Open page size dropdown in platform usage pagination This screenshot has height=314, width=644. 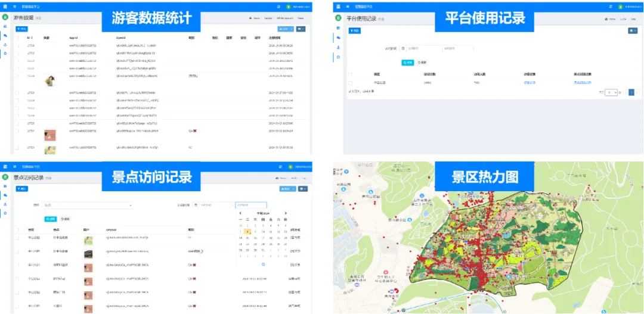point(611,92)
